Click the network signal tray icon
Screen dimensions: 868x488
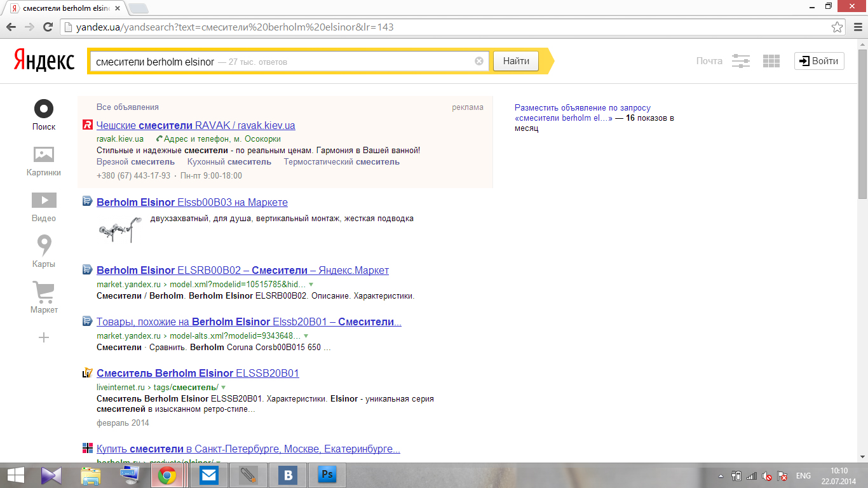coord(752,476)
